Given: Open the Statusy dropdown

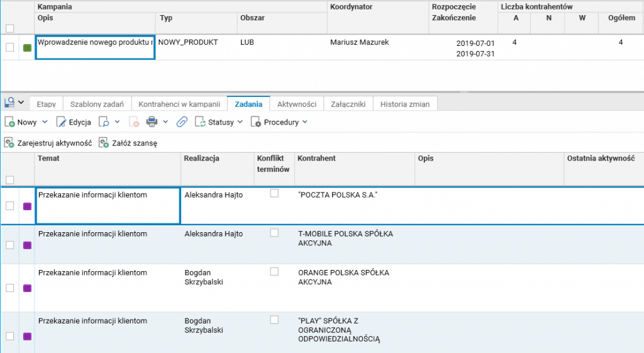Looking at the screenshot, I should (219, 122).
